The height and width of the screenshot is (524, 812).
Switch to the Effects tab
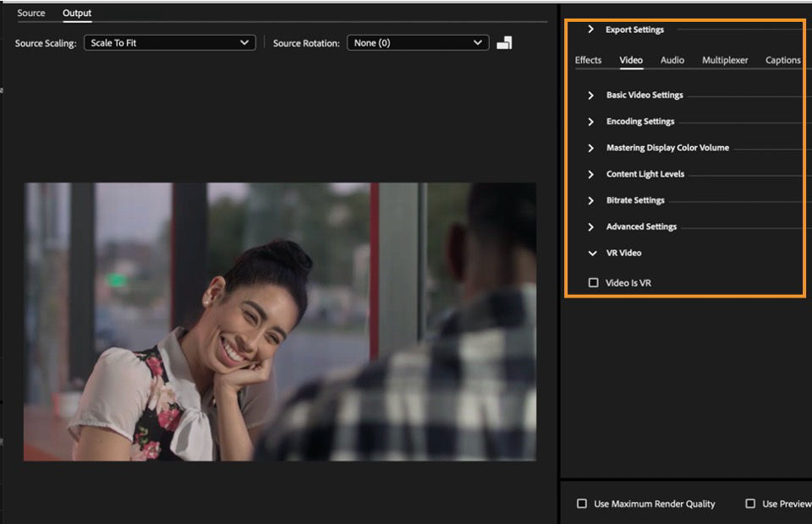(589, 59)
